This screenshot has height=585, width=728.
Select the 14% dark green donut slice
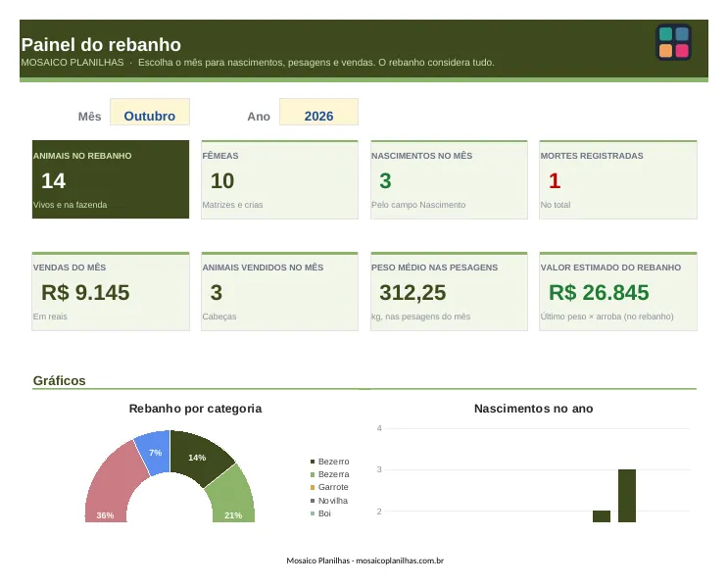pos(197,458)
